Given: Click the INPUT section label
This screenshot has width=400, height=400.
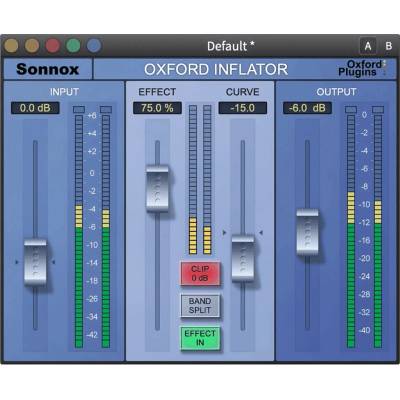Looking at the screenshot, I should pyautogui.click(x=64, y=92).
